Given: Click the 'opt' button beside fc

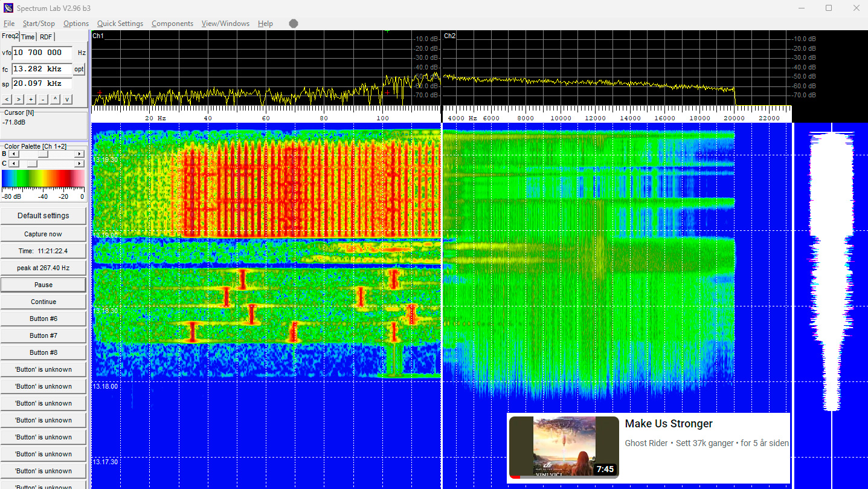Looking at the screenshot, I should coord(79,69).
